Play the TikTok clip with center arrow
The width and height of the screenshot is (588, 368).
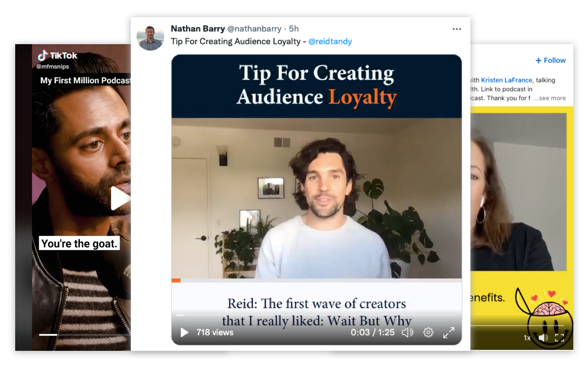tap(121, 198)
